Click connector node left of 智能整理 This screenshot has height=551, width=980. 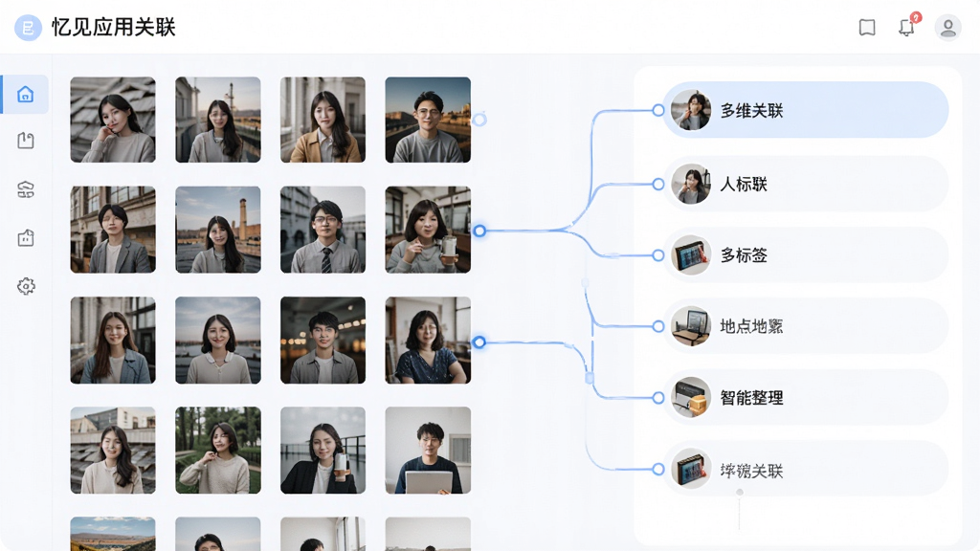click(658, 397)
